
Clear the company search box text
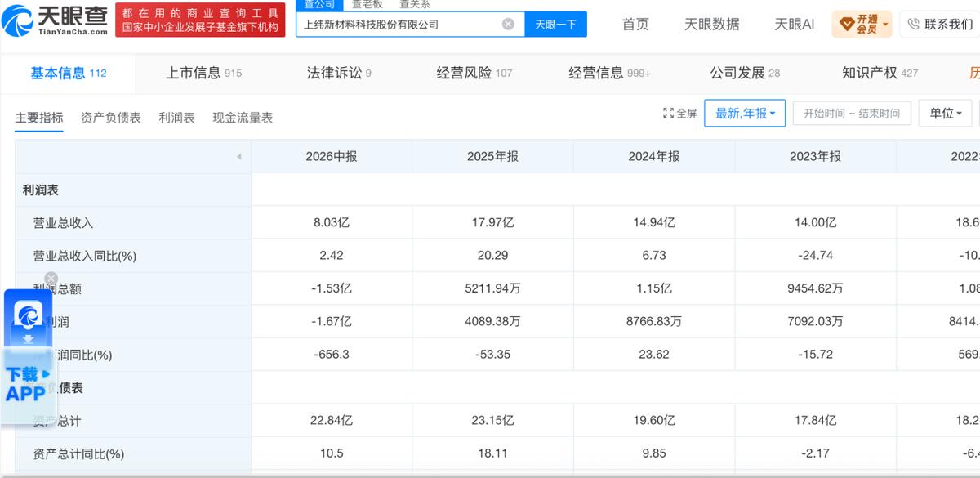tap(508, 25)
